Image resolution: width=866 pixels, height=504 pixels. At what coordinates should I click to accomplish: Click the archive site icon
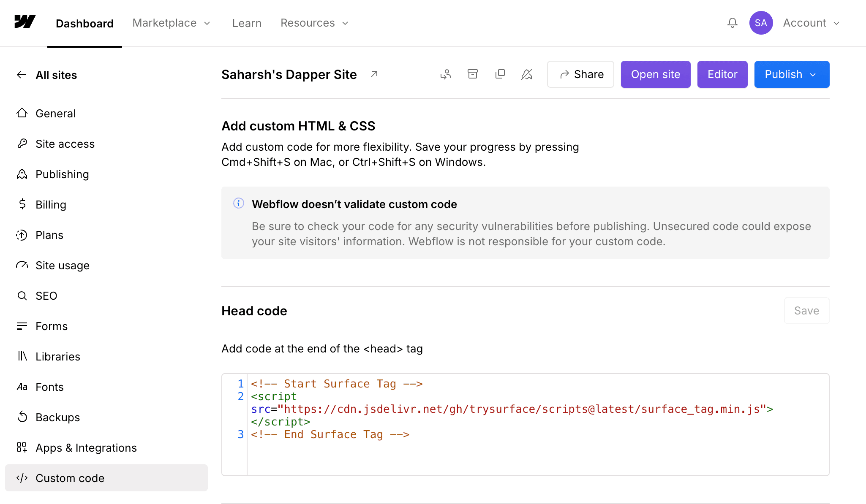click(x=473, y=74)
